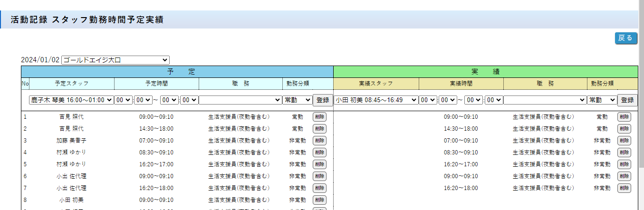
Task: Open the actual end hour dropdown
Action: (x=473, y=100)
